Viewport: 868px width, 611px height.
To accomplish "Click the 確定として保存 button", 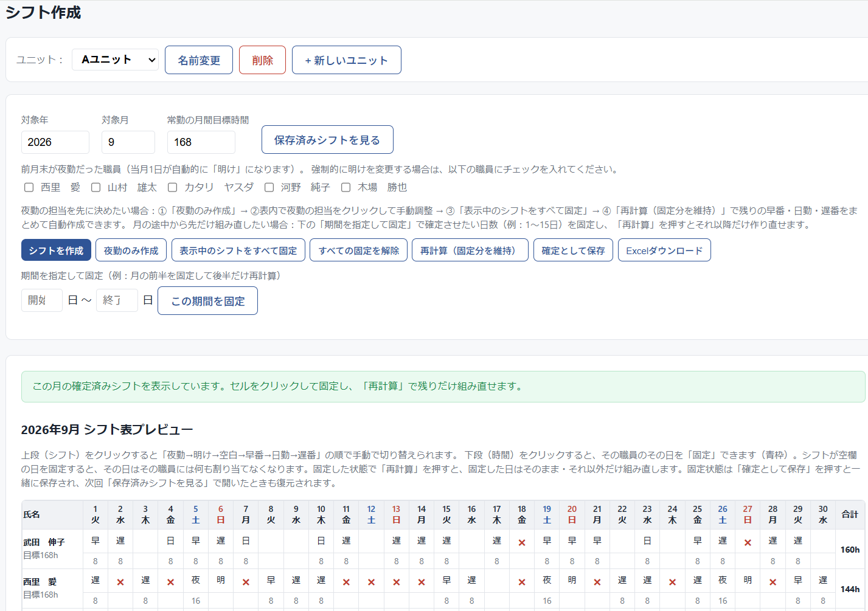I will point(573,250).
